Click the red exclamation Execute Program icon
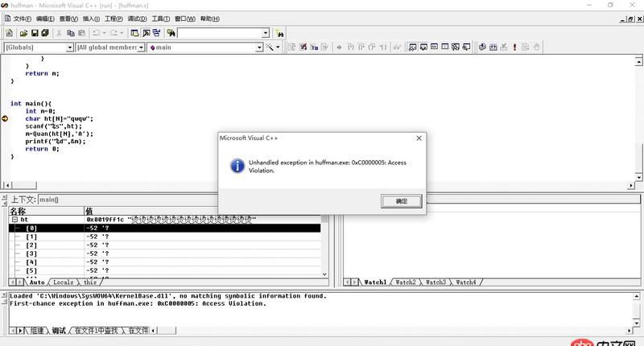 [x=514, y=47]
